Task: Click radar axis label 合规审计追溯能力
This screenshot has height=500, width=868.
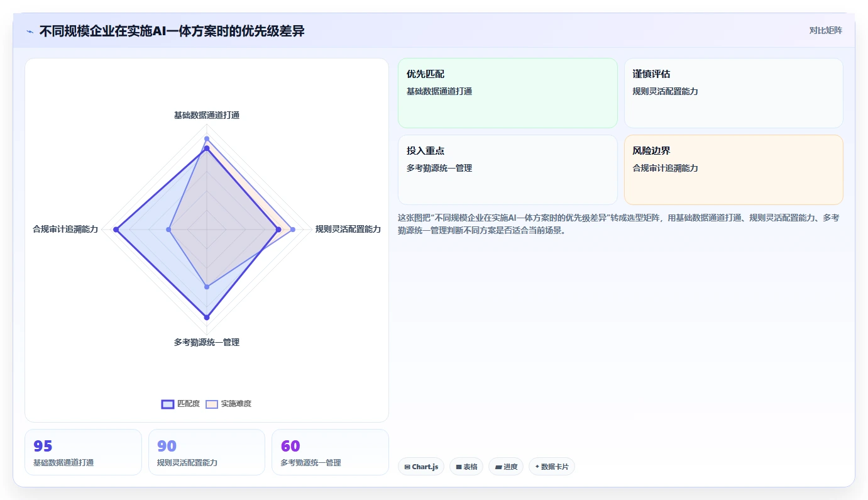Action: (65, 230)
